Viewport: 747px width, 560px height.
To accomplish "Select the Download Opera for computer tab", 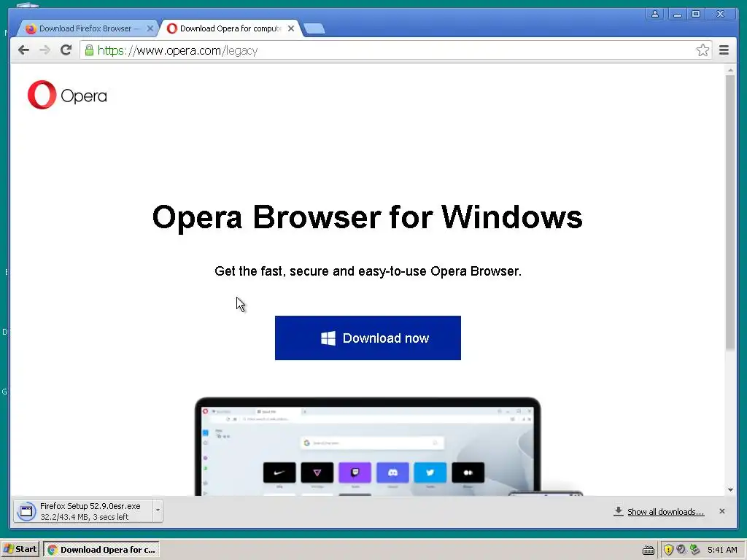I will [228, 28].
